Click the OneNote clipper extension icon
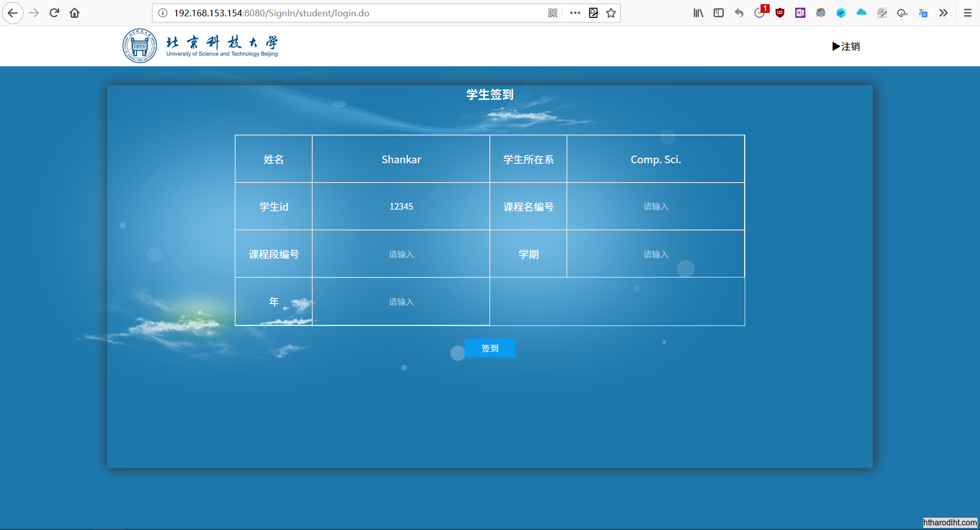The image size is (980, 530). [x=800, y=13]
